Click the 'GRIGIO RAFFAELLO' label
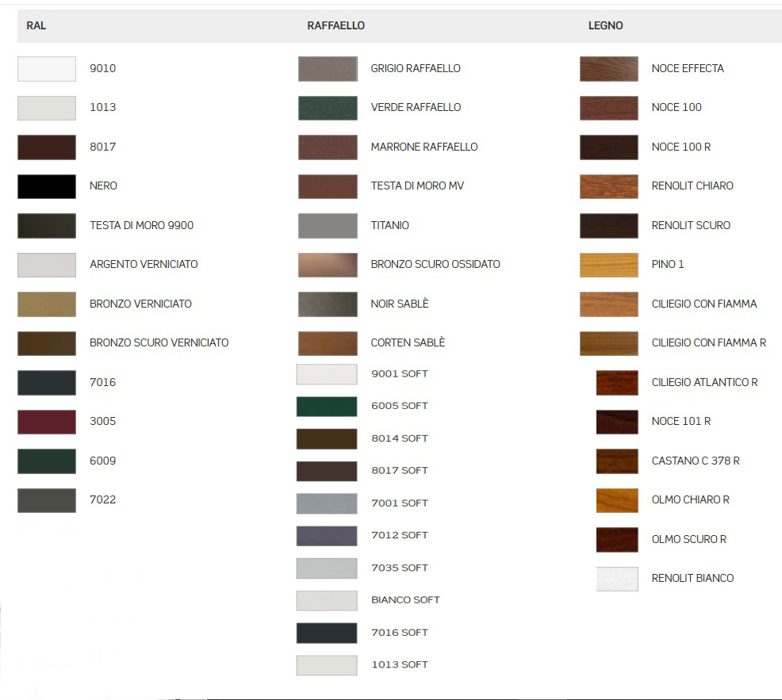This screenshot has height=700, width=782. tap(416, 68)
